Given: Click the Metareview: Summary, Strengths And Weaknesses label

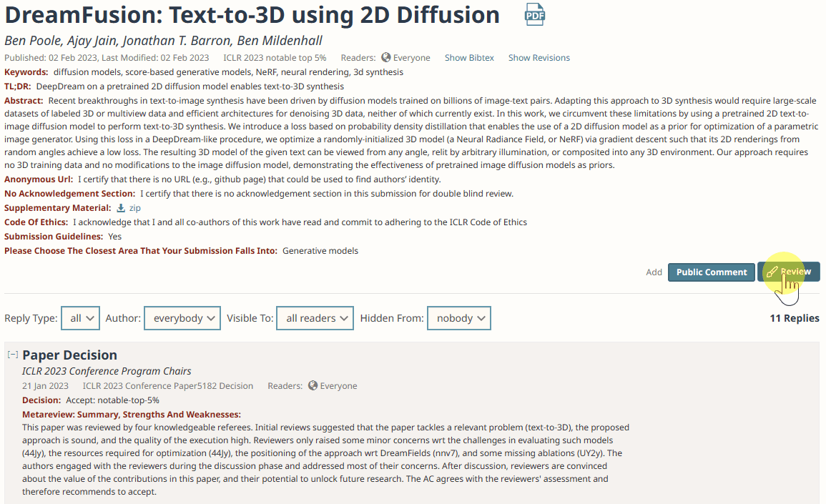Looking at the screenshot, I should (x=131, y=415).
